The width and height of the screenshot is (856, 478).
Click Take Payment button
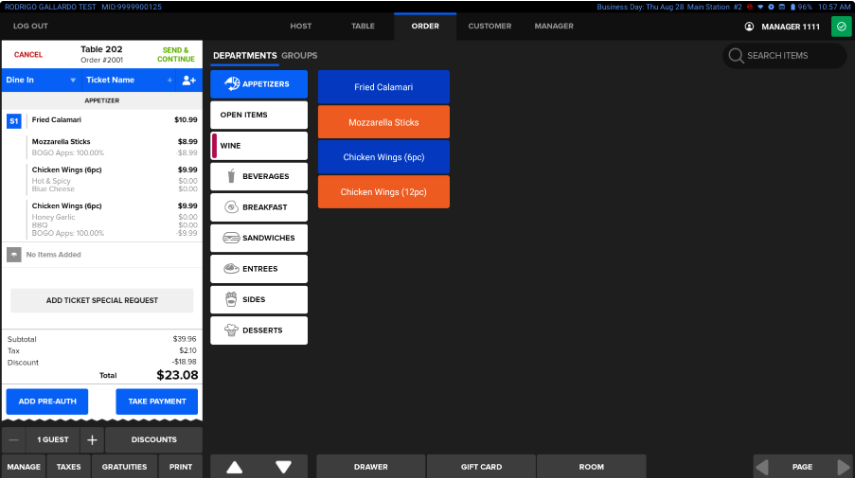click(x=157, y=402)
